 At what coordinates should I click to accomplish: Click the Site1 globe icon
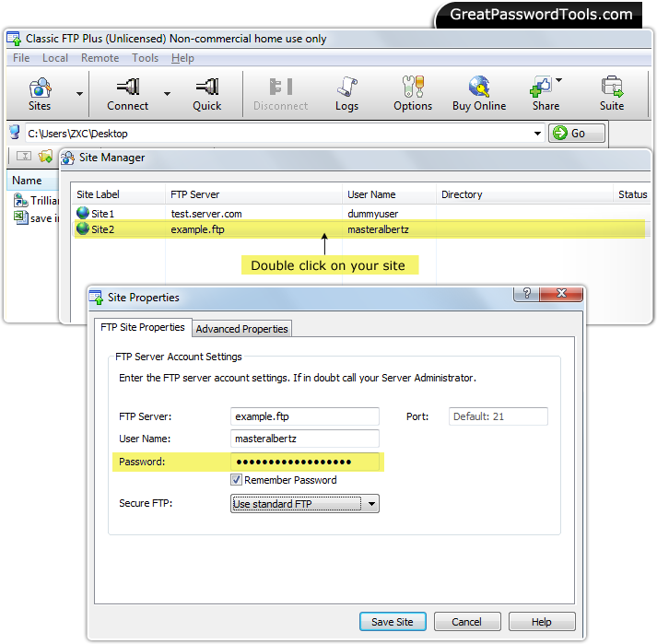[x=83, y=213]
